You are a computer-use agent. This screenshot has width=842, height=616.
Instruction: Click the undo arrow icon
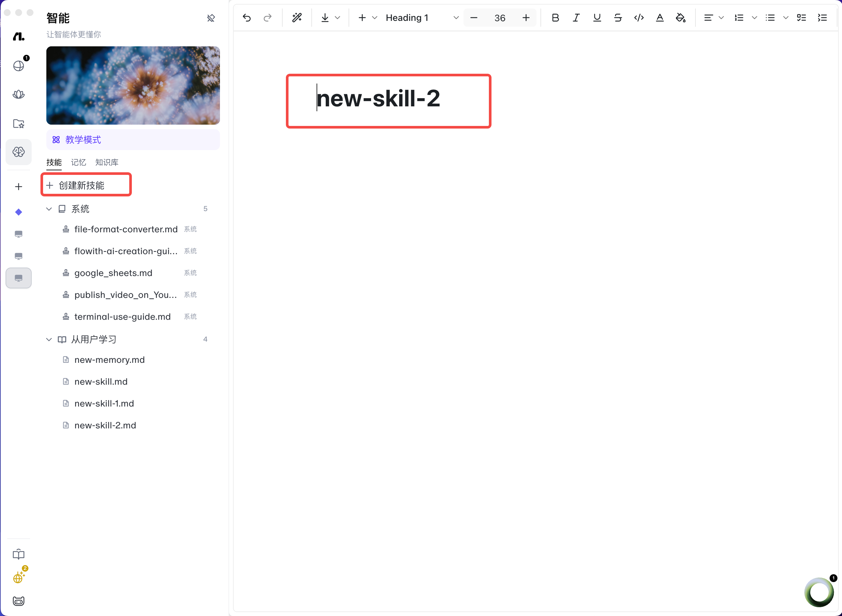(x=246, y=18)
